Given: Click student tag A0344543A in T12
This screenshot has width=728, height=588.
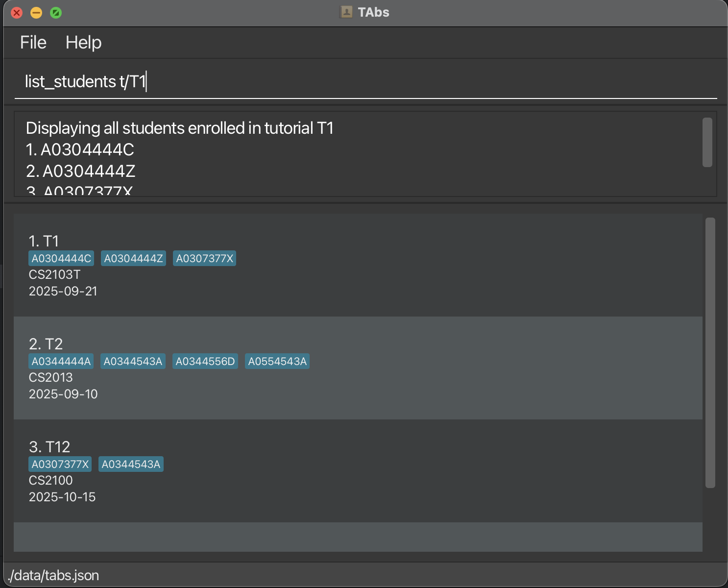Looking at the screenshot, I should [x=131, y=465].
